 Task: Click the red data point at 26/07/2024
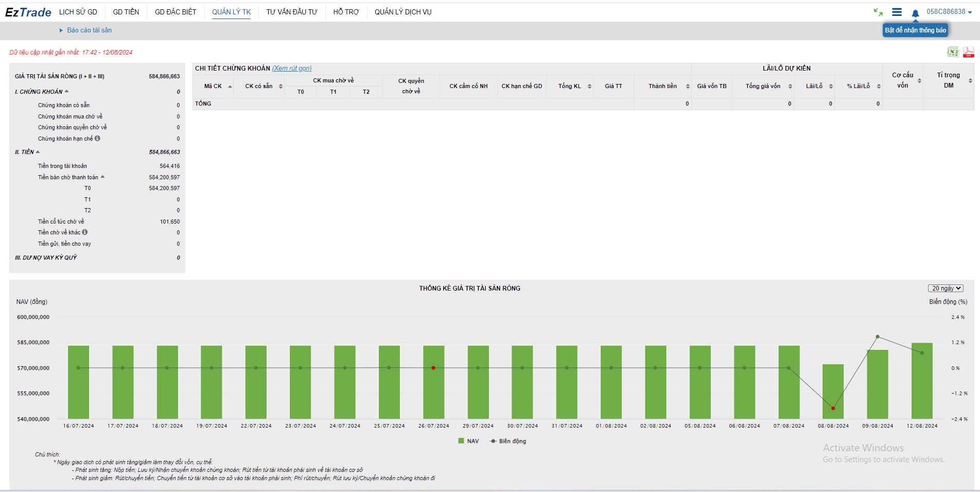click(x=433, y=368)
